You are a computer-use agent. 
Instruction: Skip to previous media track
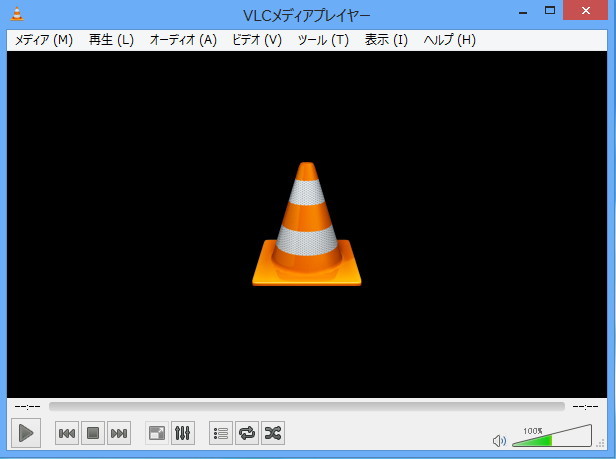[67, 433]
